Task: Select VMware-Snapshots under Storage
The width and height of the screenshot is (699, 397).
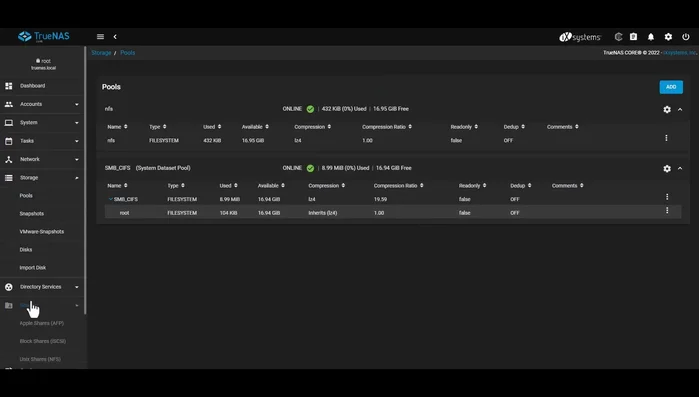Action: pyautogui.click(x=41, y=232)
